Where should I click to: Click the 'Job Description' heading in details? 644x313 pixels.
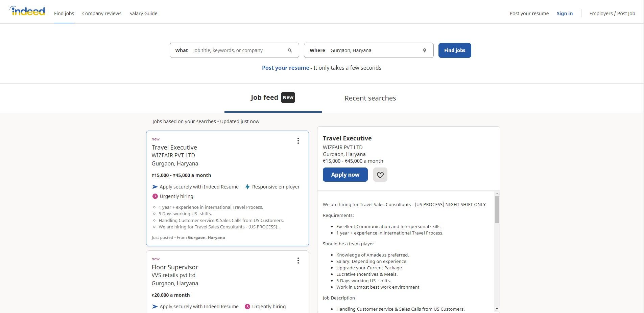339,298
